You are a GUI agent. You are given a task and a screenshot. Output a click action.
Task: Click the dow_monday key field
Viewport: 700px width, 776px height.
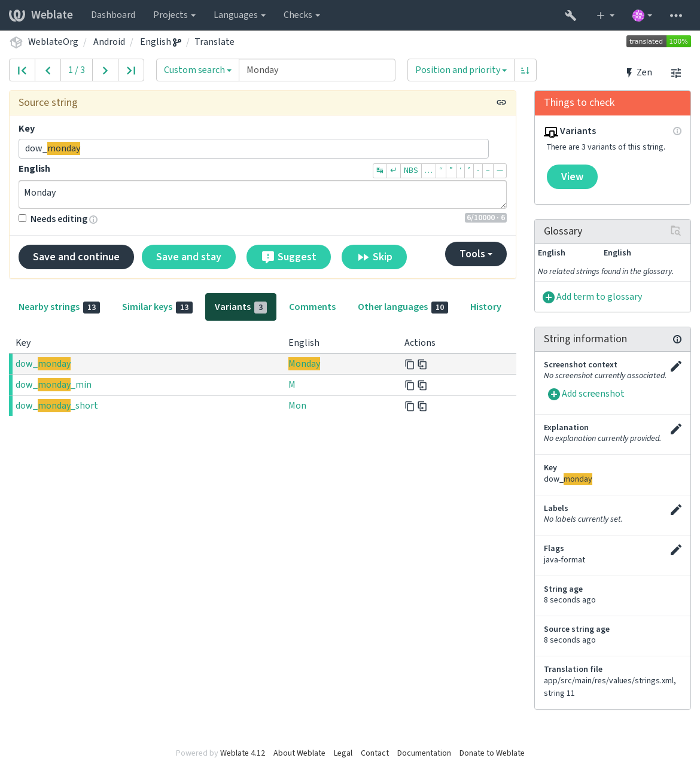pos(254,148)
